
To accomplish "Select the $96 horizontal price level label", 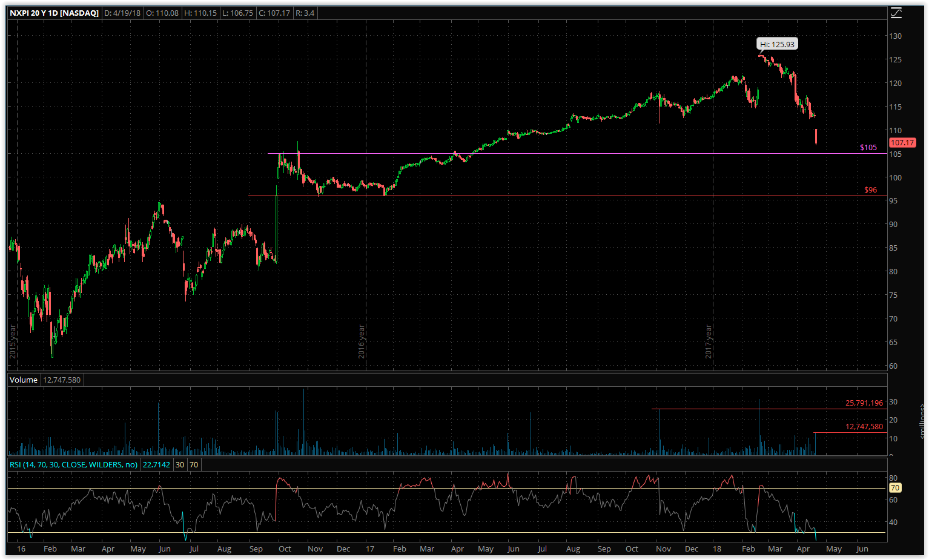I will [x=870, y=189].
